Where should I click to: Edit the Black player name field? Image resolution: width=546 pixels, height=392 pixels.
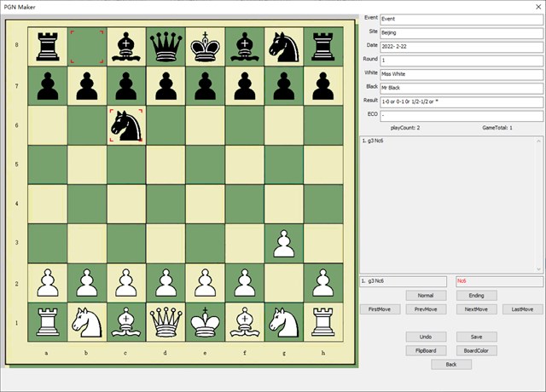[462, 89]
